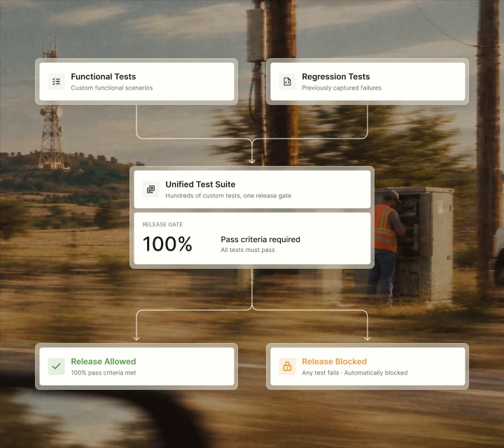Click the large 100% value

tap(167, 244)
